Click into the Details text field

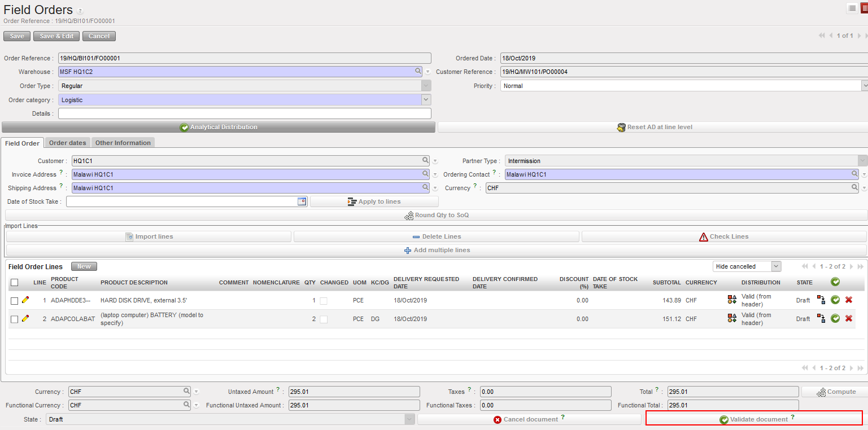(245, 113)
